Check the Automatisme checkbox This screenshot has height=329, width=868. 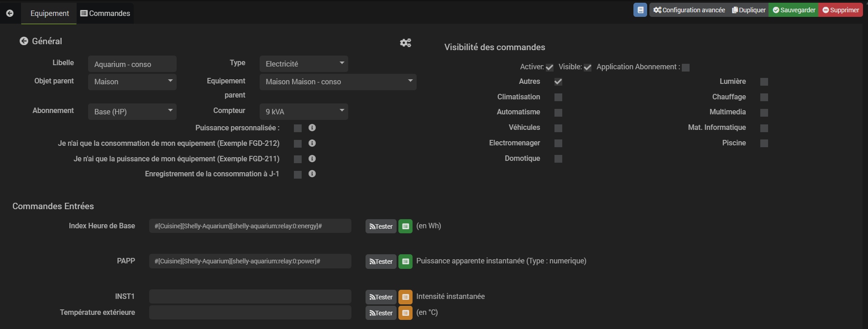558,113
